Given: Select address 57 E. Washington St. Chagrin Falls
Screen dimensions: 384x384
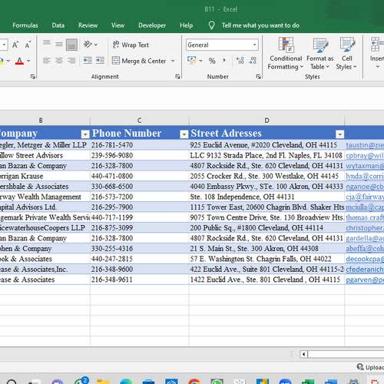Looking at the screenshot, I should point(267,259).
